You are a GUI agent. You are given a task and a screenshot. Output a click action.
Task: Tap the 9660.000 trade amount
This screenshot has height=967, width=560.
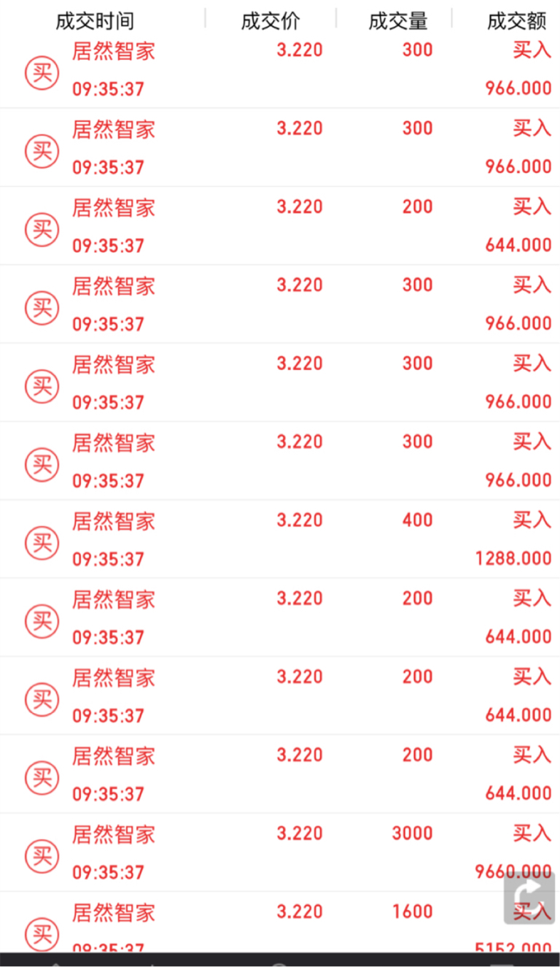[x=513, y=872]
